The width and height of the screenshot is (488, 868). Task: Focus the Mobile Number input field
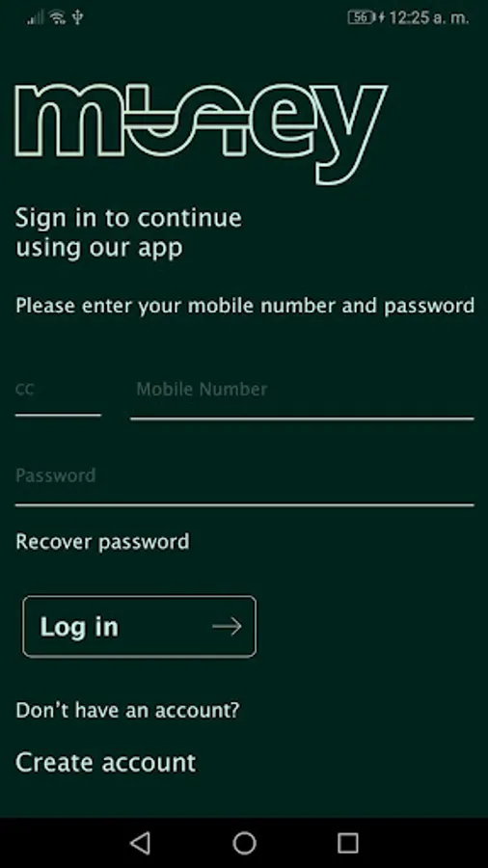click(302, 397)
